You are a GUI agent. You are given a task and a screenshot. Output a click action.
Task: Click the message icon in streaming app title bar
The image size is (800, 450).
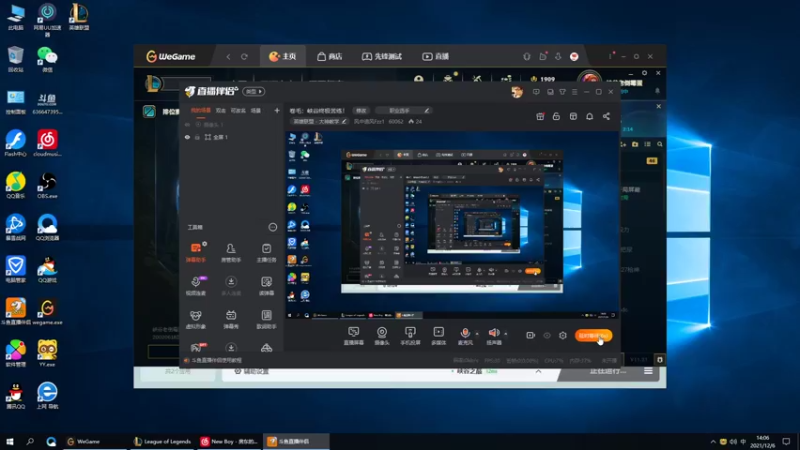536,92
